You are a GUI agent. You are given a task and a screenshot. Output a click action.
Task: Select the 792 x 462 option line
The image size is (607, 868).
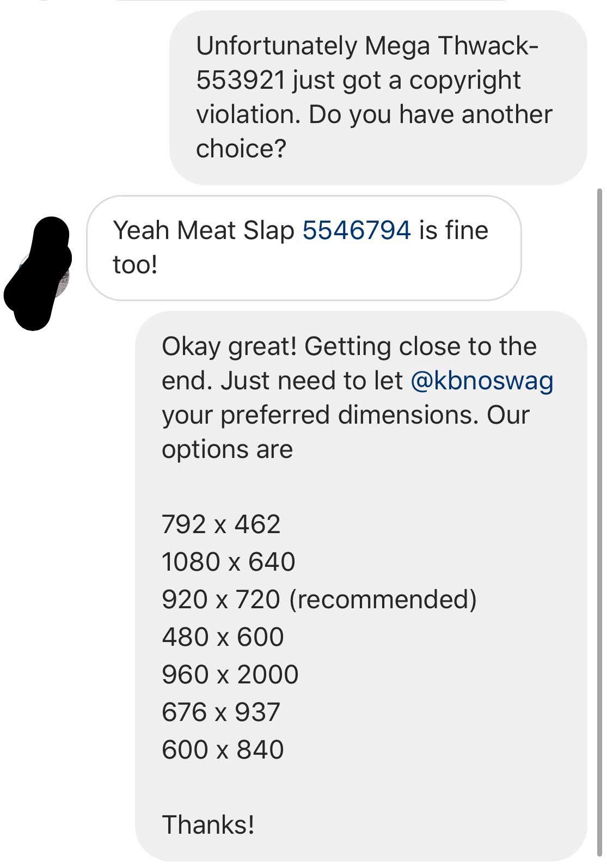221,524
